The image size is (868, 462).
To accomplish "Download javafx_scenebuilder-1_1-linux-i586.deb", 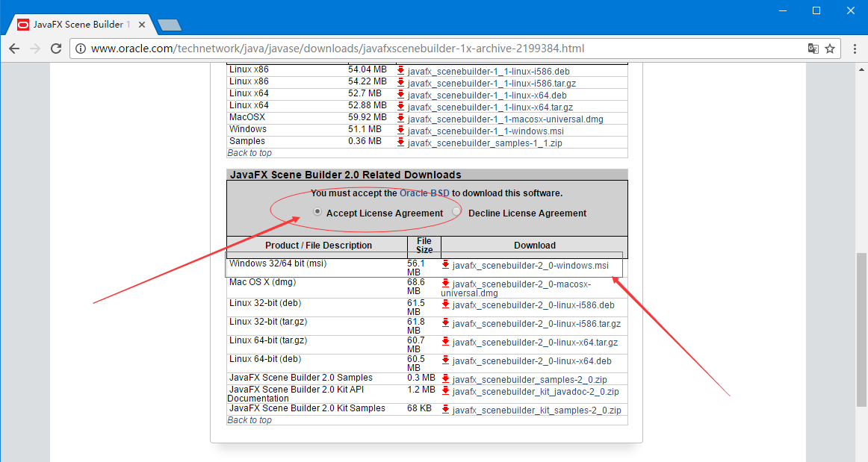I will coord(489,72).
